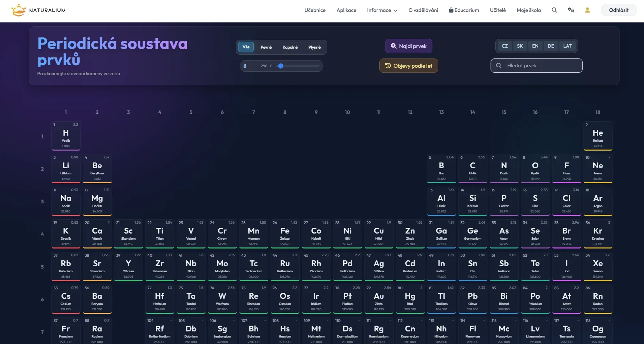
Task: Click the Objevy podle let button
Action: (x=409, y=66)
